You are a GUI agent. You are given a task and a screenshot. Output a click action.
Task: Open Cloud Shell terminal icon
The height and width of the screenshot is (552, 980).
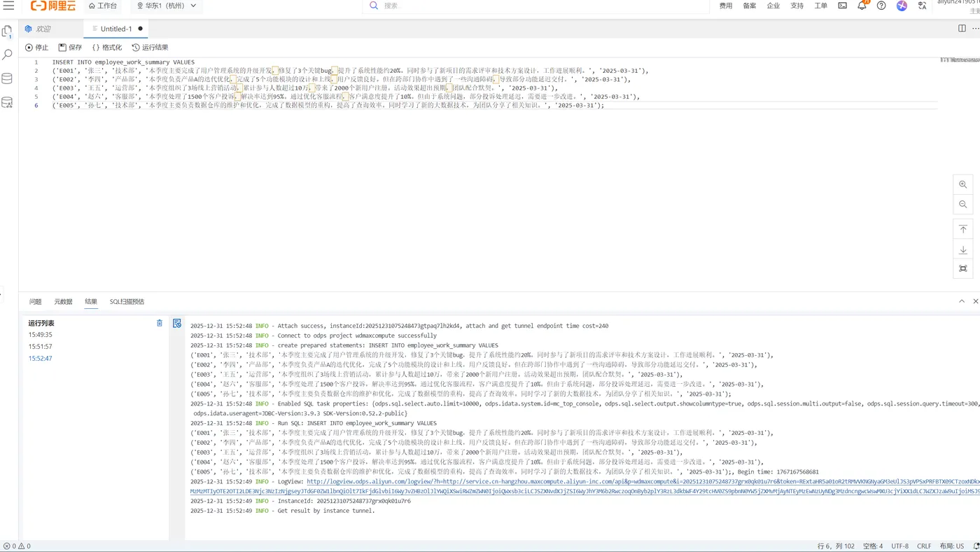(x=842, y=6)
